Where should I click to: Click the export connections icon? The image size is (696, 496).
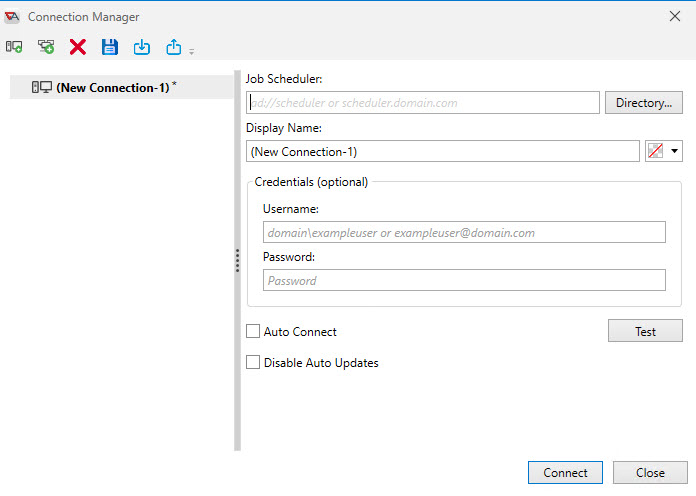click(x=173, y=47)
